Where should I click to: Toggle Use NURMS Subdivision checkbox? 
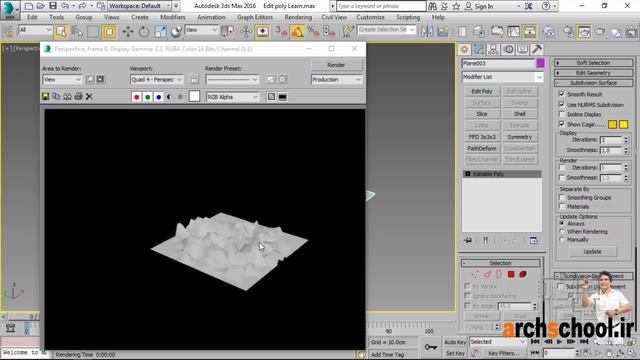(x=562, y=104)
